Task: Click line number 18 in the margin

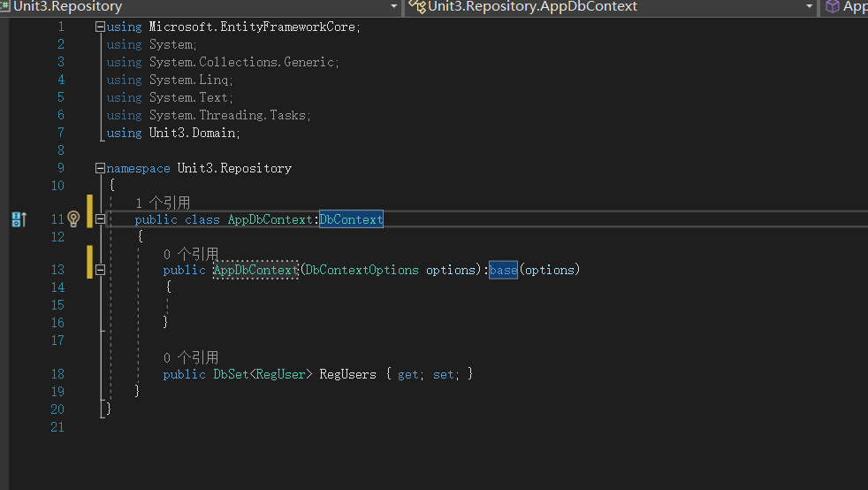Action: (x=57, y=374)
